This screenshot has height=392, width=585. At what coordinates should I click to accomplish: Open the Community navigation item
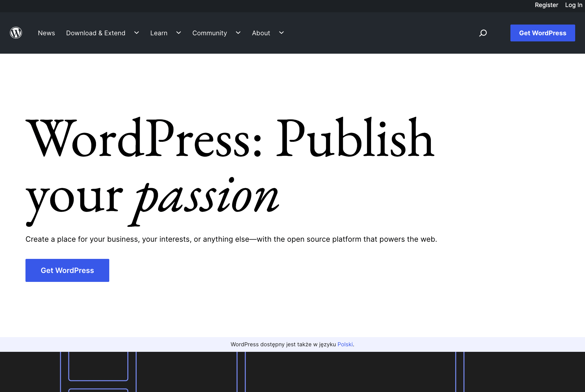pyautogui.click(x=210, y=33)
